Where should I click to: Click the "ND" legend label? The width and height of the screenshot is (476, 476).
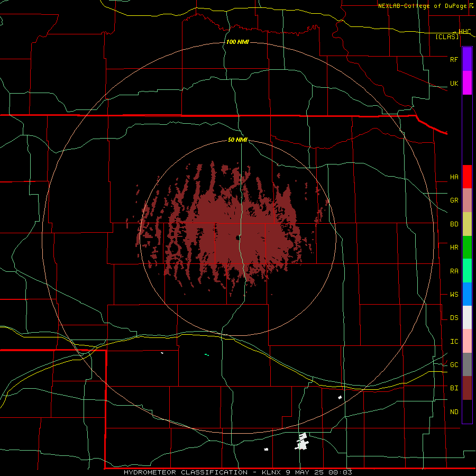coord(454,412)
